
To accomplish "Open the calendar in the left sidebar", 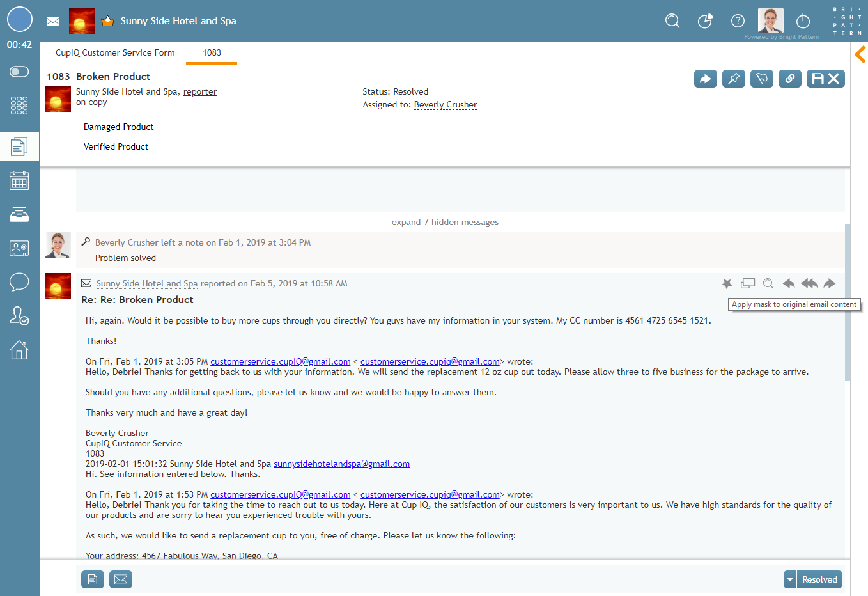I will click(x=19, y=181).
